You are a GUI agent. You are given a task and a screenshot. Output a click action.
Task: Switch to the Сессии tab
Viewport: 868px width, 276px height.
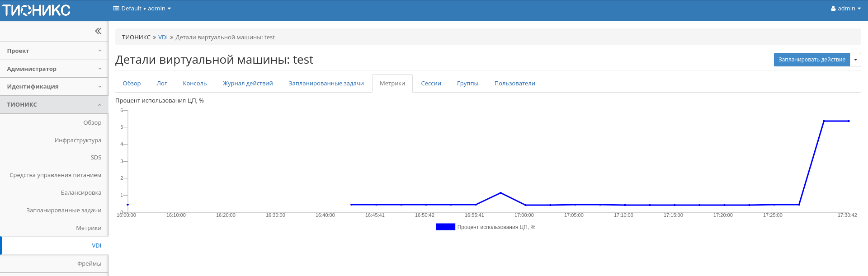pyautogui.click(x=431, y=84)
